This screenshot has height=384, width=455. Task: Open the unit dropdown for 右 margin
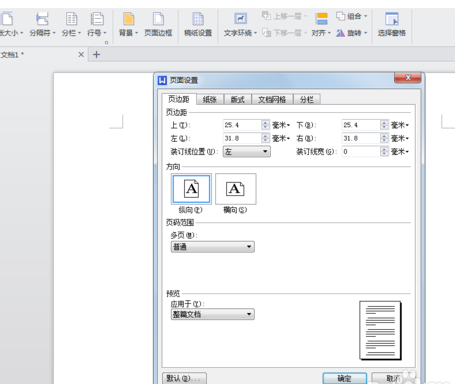tap(400, 138)
